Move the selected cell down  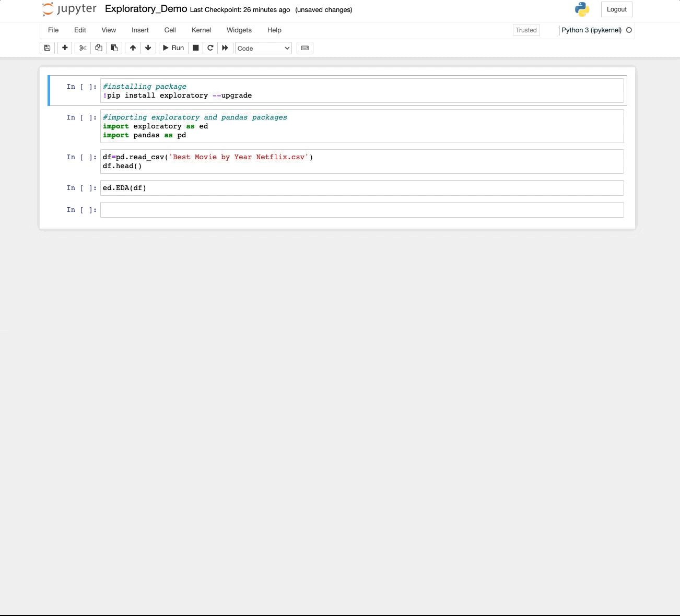coord(148,48)
